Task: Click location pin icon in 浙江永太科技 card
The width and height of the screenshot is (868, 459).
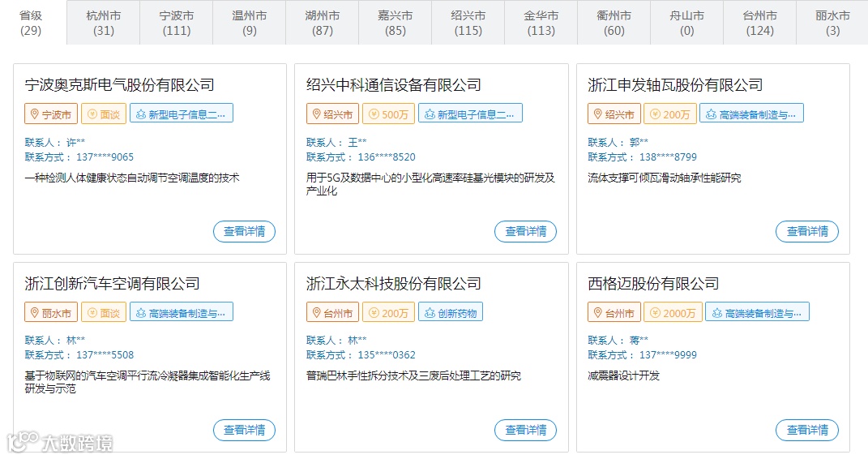Action: (x=316, y=313)
